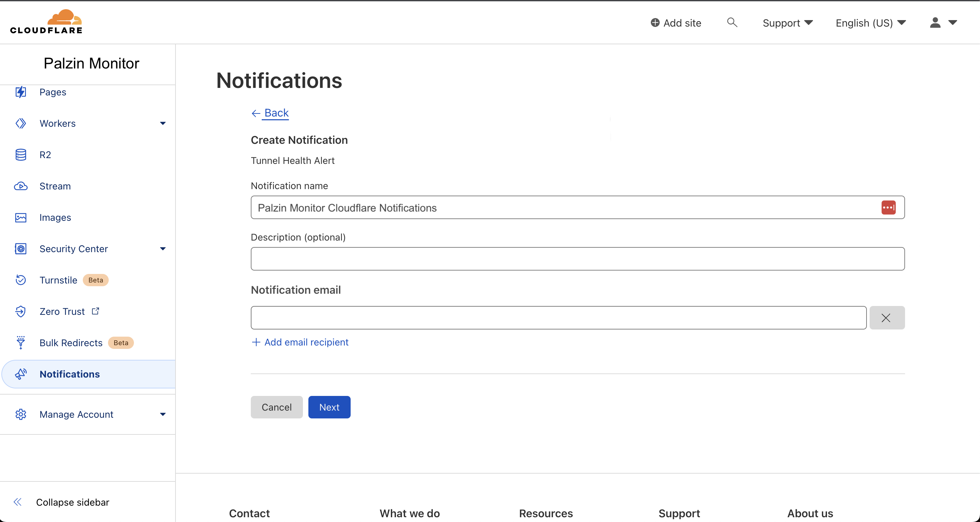
Task: Click the Cloudflare logo
Action: [46, 22]
